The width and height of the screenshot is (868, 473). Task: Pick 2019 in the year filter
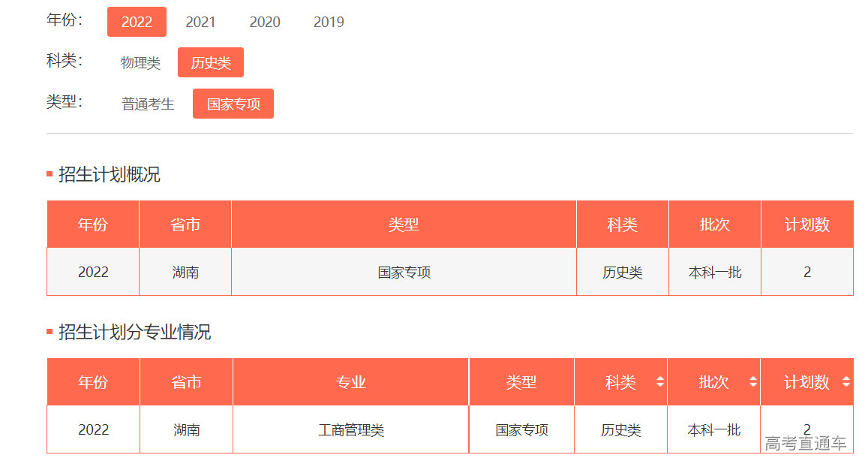pyautogui.click(x=329, y=22)
